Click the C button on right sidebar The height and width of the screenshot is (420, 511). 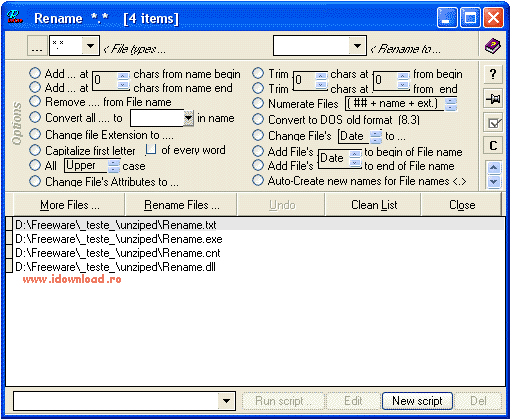coord(493,146)
